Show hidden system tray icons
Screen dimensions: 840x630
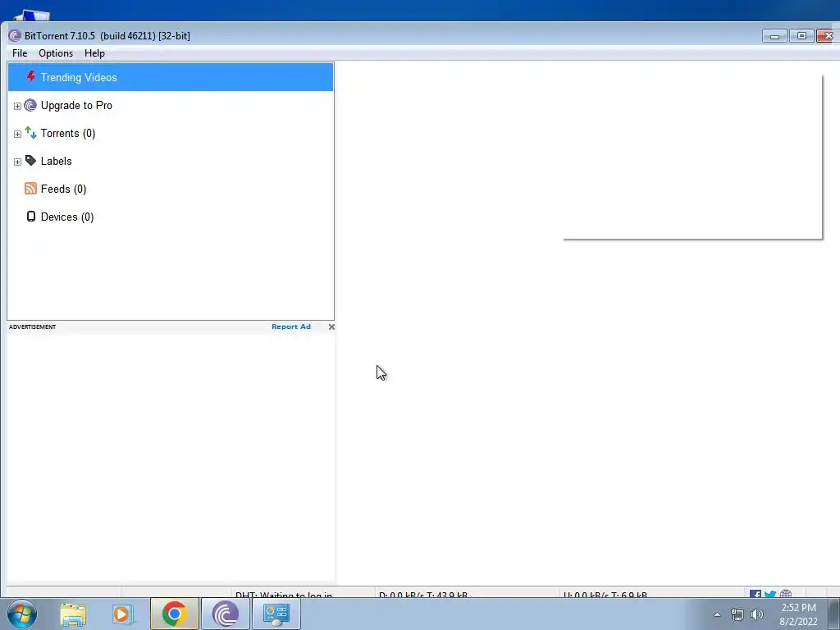tap(717, 614)
